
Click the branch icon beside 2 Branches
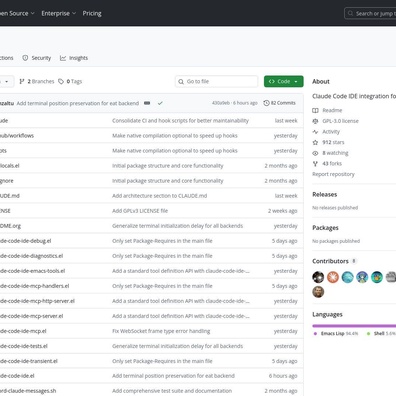tap(22, 81)
